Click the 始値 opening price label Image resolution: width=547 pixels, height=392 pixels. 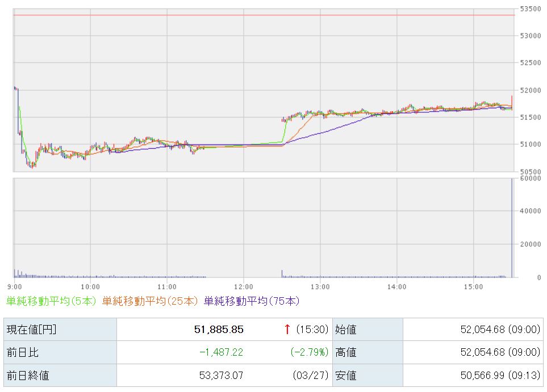pos(346,330)
